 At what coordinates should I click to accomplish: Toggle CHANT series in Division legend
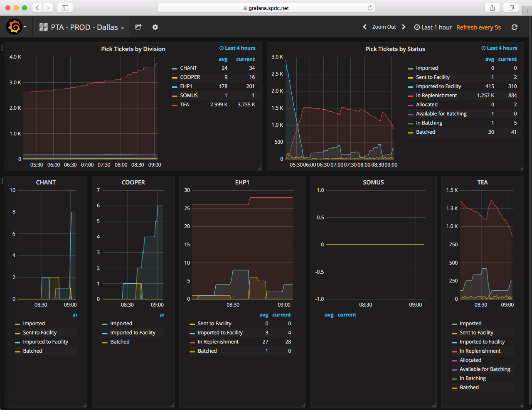point(188,68)
